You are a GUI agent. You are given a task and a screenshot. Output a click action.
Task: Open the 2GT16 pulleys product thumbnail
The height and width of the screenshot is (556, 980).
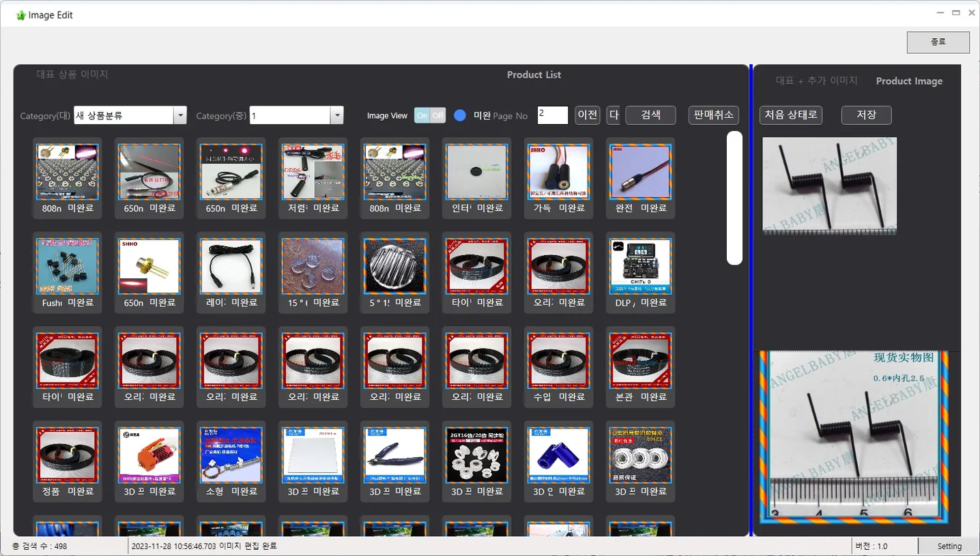476,455
